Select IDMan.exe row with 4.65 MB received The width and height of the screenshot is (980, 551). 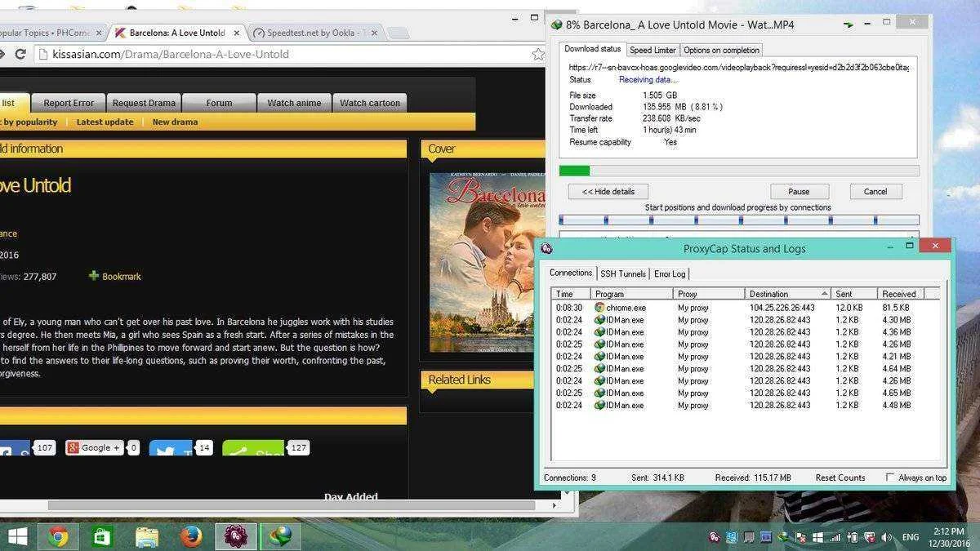pyautogui.click(x=746, y=393)
